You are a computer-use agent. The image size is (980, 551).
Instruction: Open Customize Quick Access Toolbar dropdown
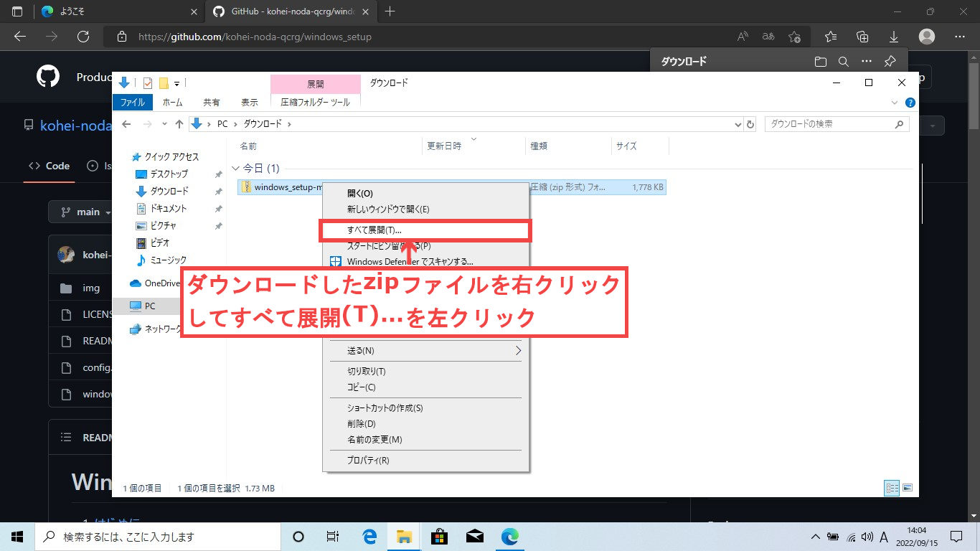pos(176,83)
